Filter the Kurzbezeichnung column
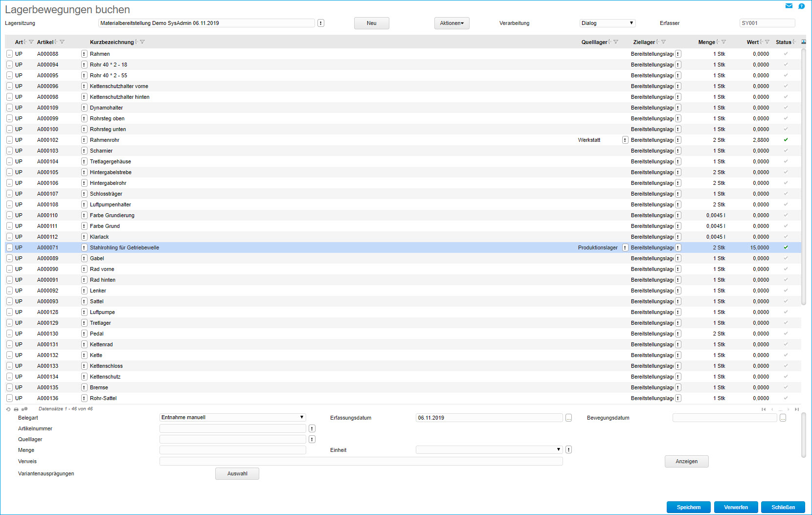The height and width of the screenshot is (515, 812). [x=142, y=42]
